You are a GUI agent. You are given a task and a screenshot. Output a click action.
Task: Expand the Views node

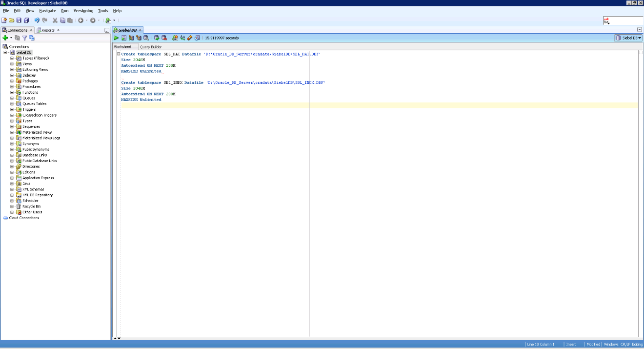[x=12, y=64]
